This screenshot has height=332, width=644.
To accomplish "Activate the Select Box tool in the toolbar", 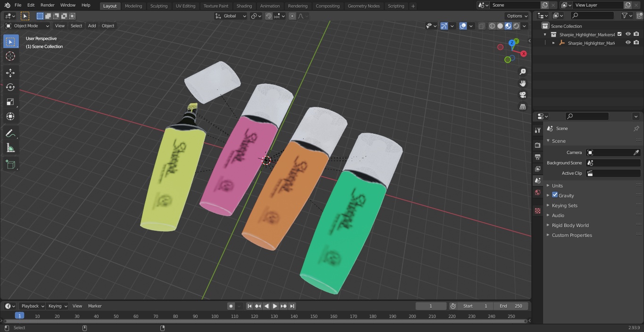I will (10, 41).
